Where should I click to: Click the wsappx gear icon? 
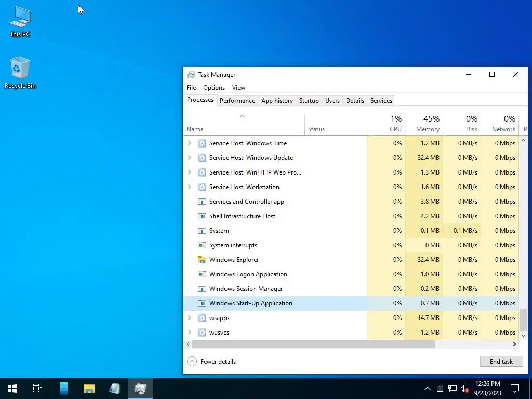point(202,318)
